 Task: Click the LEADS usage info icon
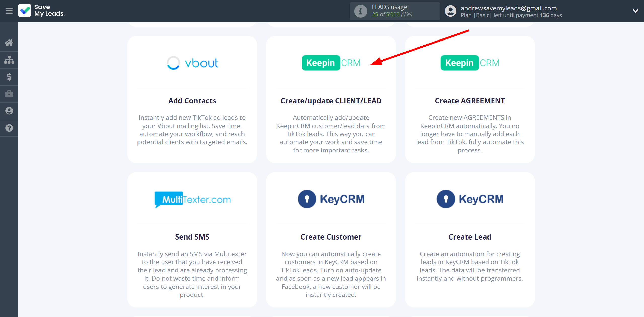(x=360, y=11)
